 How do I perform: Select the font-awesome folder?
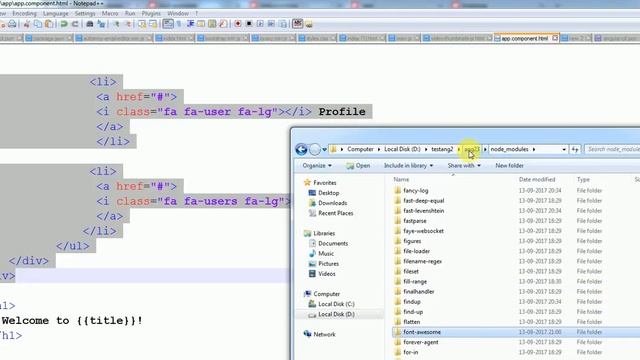pos(422,332)
